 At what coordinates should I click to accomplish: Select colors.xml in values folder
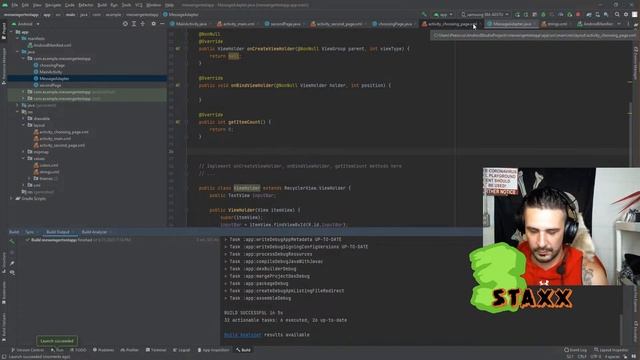click(x=46, y=165)
